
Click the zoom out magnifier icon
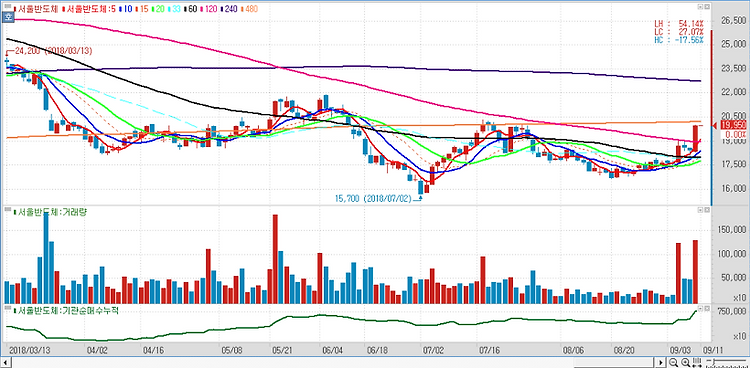(x=674, y=362)
